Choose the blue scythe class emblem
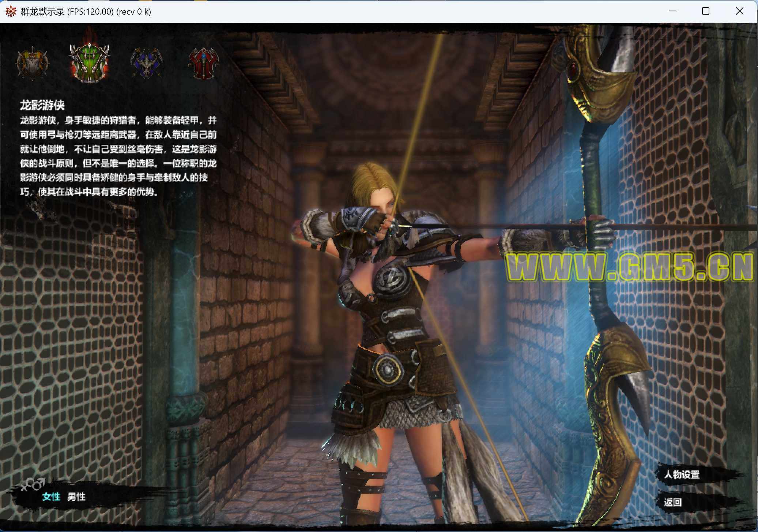Image resolution: width=758 pixels, height=532 pixels. pyautogui.click(x=146, y=63)
